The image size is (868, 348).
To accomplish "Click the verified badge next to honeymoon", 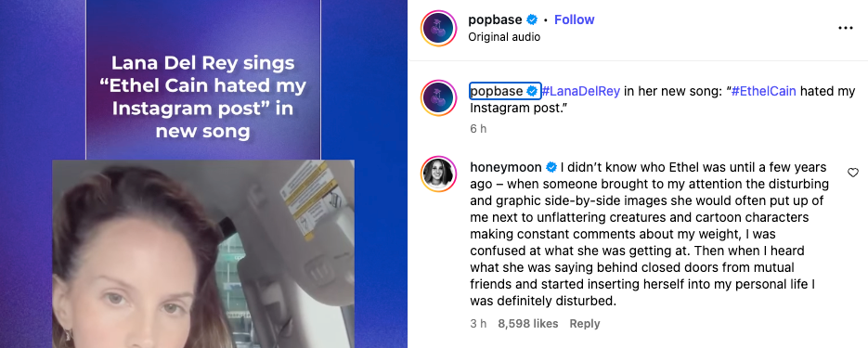I will 551,167.
